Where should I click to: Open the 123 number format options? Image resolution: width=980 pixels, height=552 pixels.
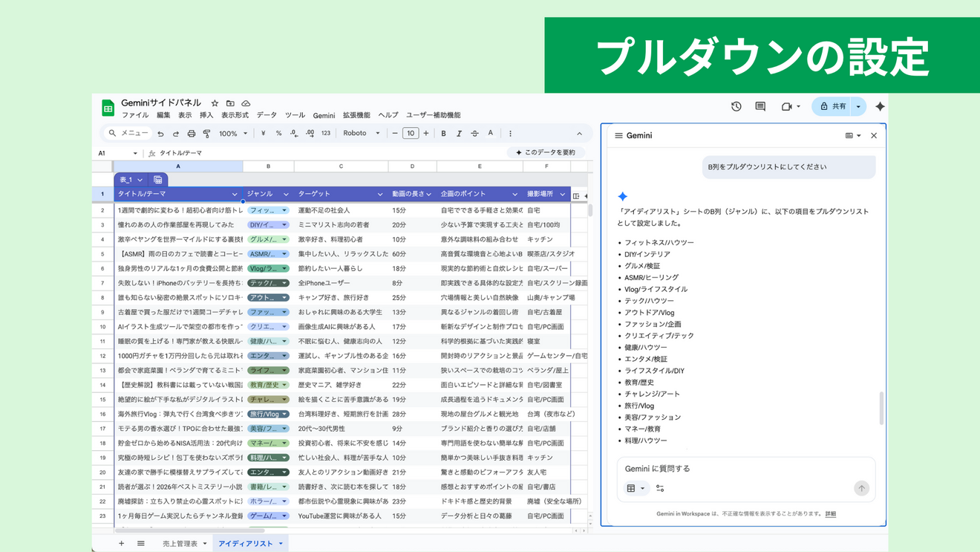326,134
